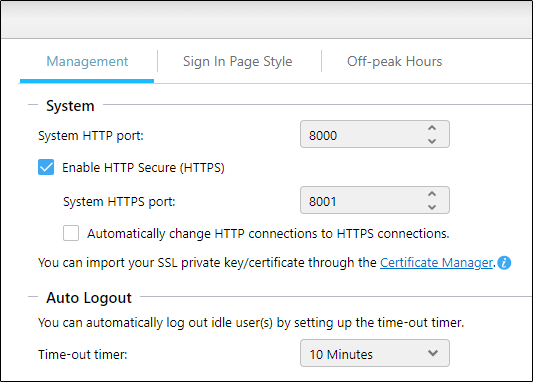Uncheck Enable HTTP Secure (HTTPS)

pyautogui.click(x=46, y=167)
